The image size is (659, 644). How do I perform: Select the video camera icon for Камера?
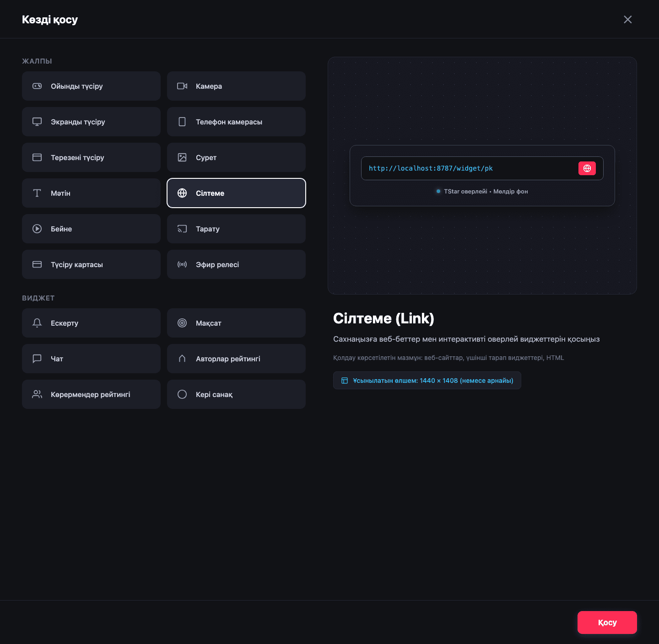182,86
